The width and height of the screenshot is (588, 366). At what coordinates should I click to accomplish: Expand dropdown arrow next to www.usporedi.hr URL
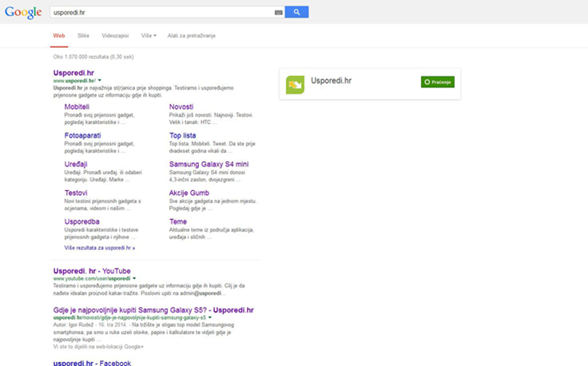[x=99, y=80]
